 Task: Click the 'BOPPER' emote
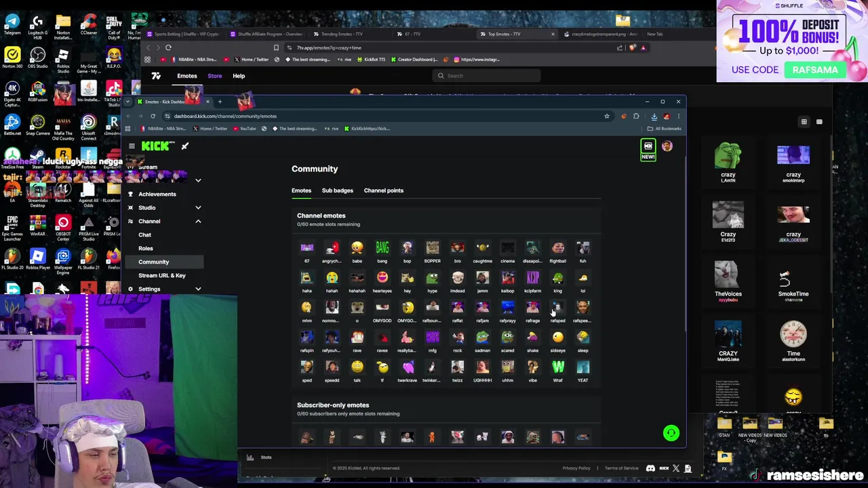coord(433,248)
